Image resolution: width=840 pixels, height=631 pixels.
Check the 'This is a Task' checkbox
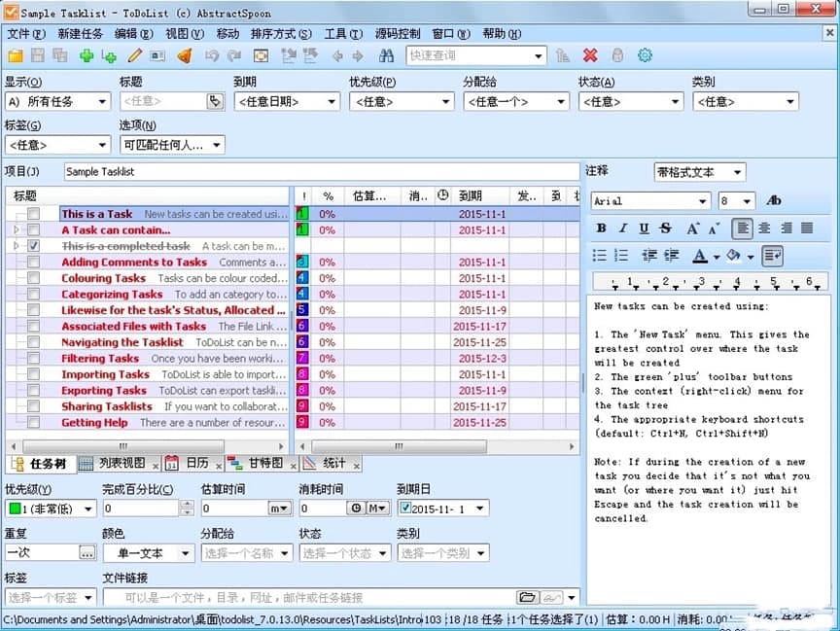click(x=34, y=214)
